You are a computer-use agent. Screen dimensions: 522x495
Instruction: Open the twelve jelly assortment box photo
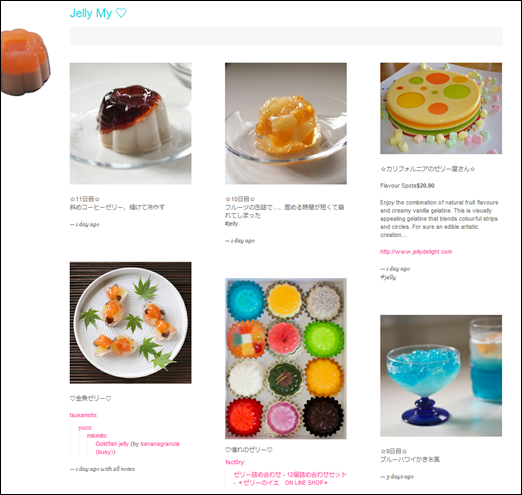coord(286,359)
